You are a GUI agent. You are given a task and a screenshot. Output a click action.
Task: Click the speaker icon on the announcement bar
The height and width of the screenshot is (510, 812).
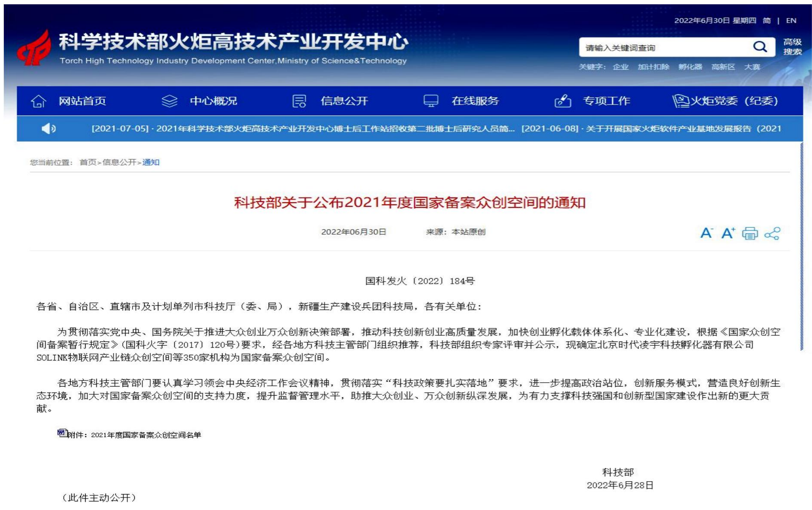tap(49, 128)
